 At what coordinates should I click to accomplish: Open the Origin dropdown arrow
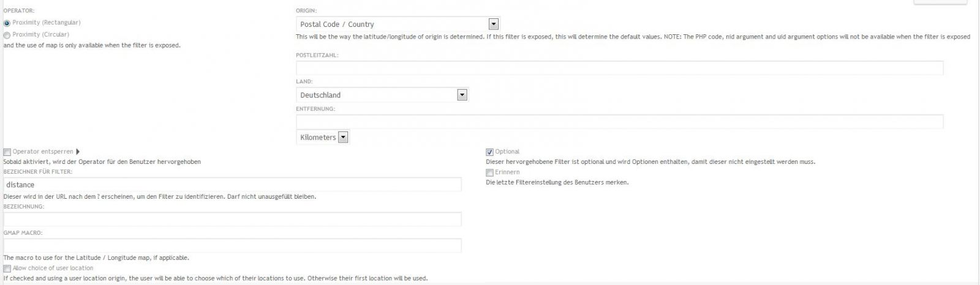(494, 24)
